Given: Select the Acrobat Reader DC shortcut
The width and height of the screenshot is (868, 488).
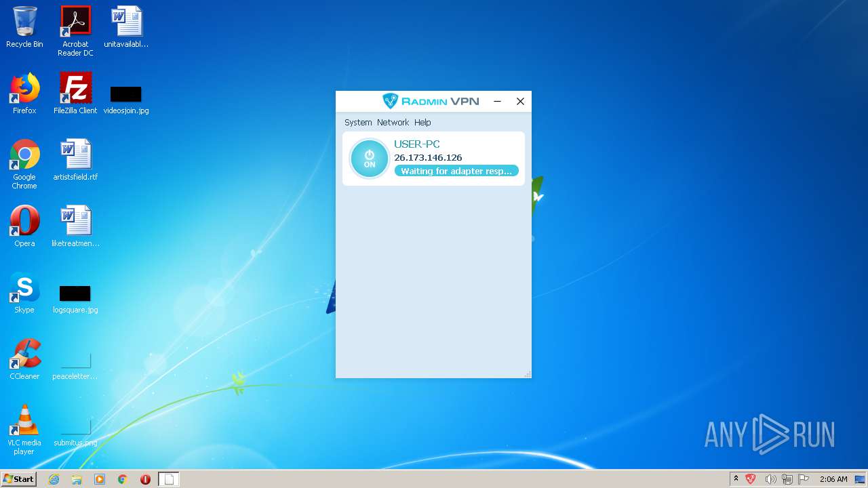Looking at the screenshot, I should pyautogui.click(x=75, y=31).
